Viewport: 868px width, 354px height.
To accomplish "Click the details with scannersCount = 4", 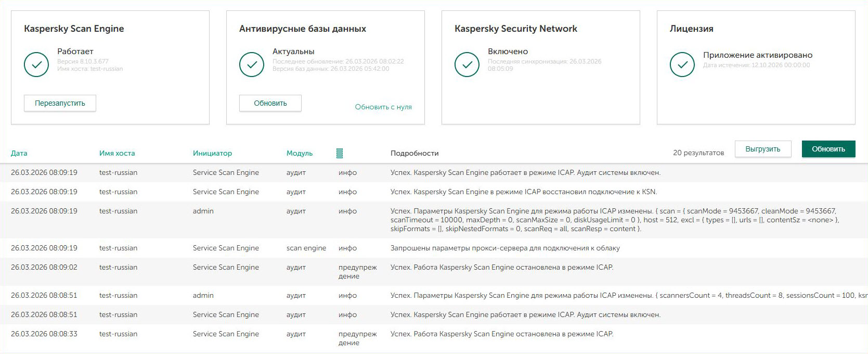I will [x=629, y=295].
